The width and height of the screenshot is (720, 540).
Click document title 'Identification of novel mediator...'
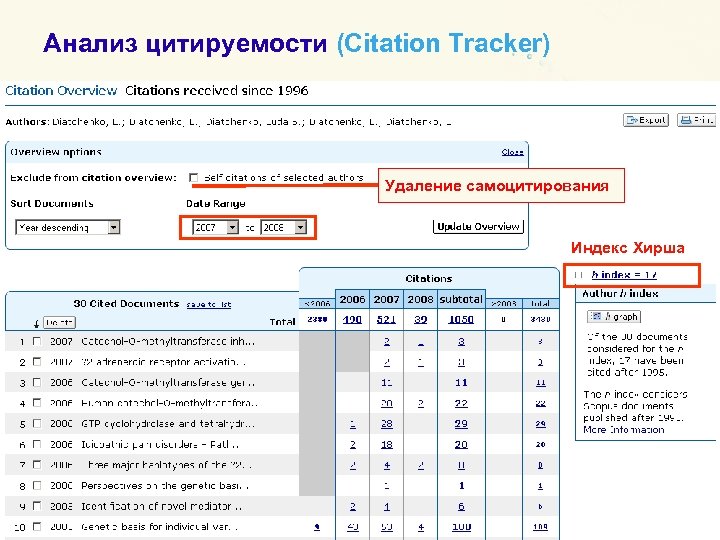[x=161, y=506]
